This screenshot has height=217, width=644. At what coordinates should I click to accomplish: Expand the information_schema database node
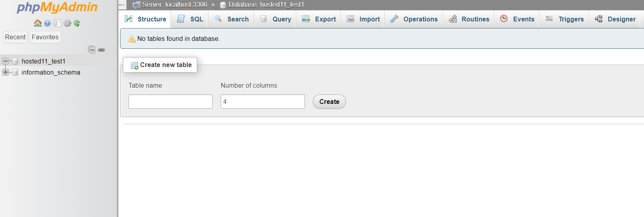6,72
